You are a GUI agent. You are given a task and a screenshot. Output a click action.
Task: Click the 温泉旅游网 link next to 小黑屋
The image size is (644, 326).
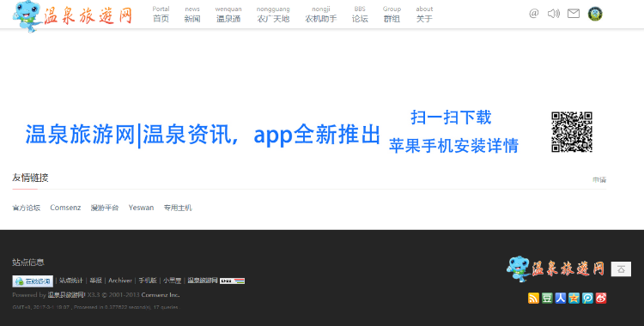(203, 281)
